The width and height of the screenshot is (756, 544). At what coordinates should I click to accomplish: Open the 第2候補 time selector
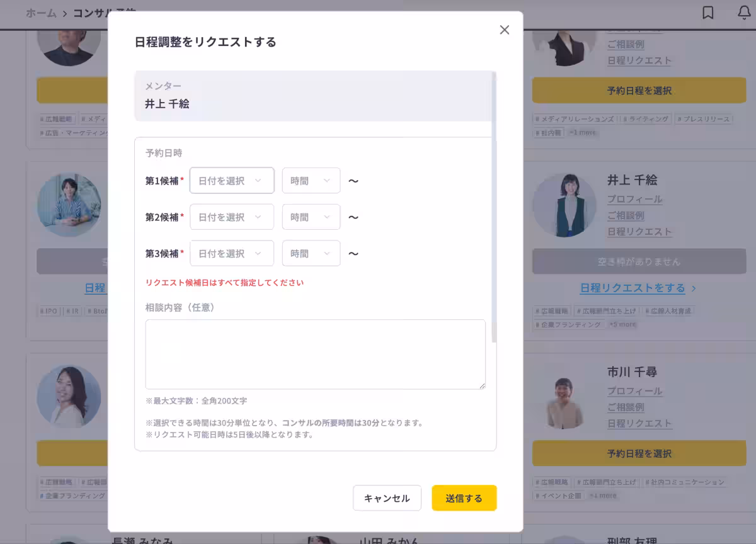(x=311, y=217)
